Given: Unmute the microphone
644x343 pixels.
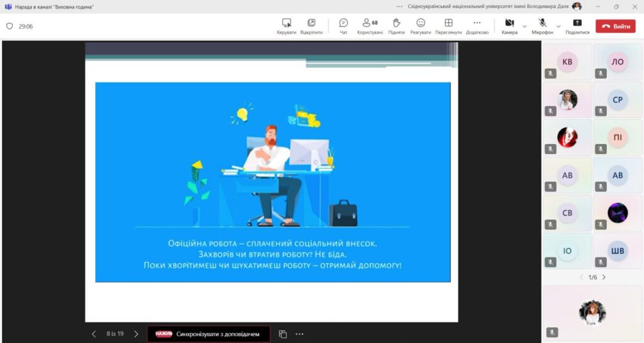Looking at the screenshot, I should pos(542,23).
